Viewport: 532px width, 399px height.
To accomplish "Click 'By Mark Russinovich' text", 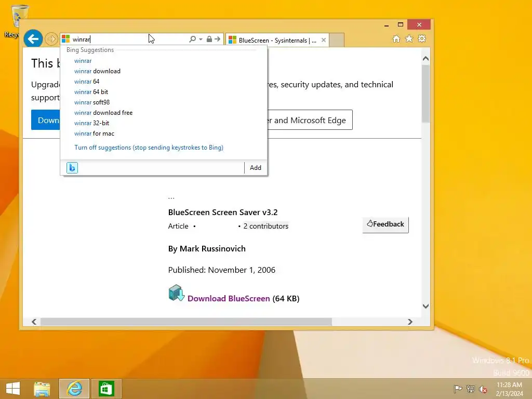I will click(207, 249).
